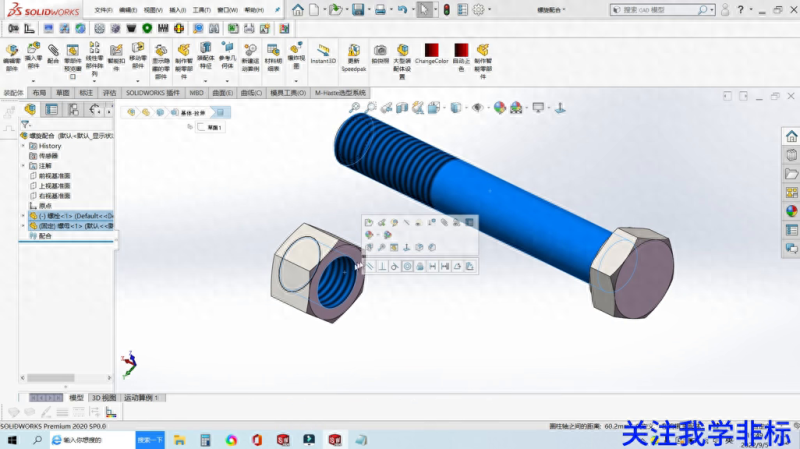Switch to the 运动算例 1 bottom tab

pyautogui.click(x=145, y=397)
